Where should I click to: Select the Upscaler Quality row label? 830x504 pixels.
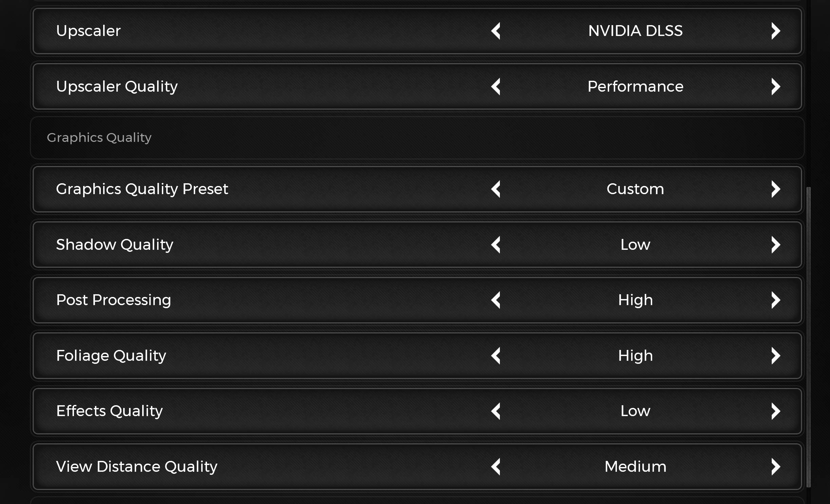(x=117, y=87)
